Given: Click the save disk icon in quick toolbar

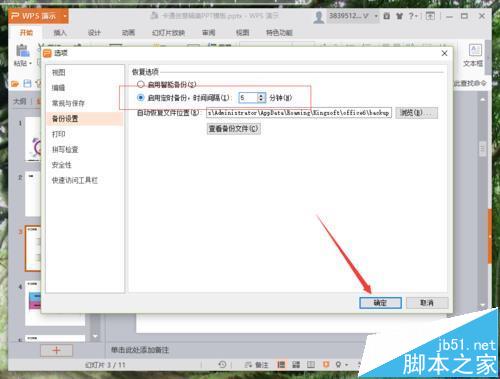Looking at the screenshot, I should point(28,83).
